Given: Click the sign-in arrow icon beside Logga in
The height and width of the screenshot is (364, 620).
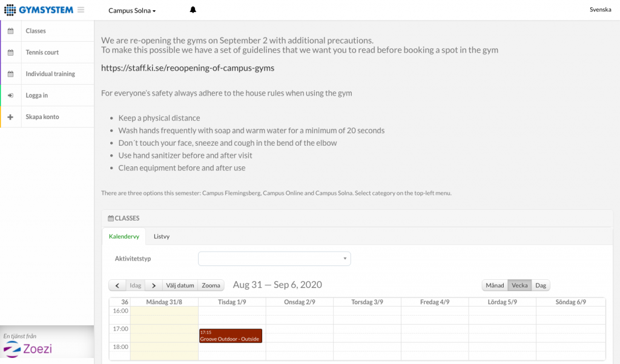Looking at the screenshot, I should [11, 95].
